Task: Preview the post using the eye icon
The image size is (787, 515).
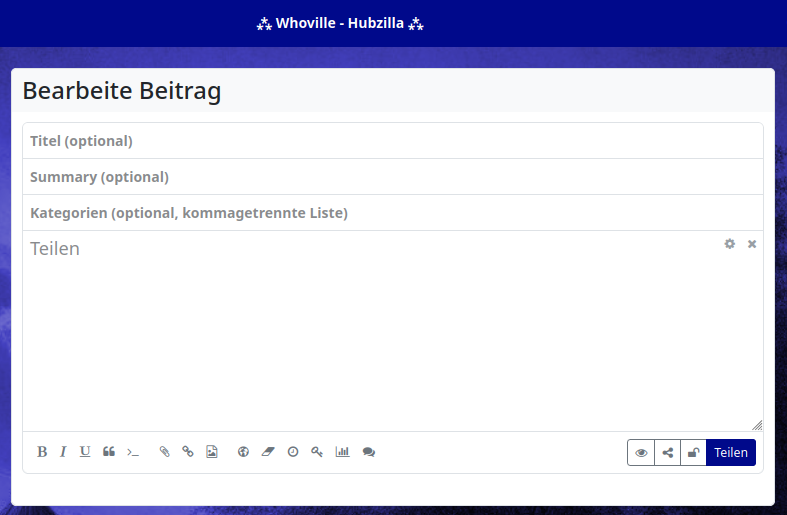Action: (x=641, y=453)
